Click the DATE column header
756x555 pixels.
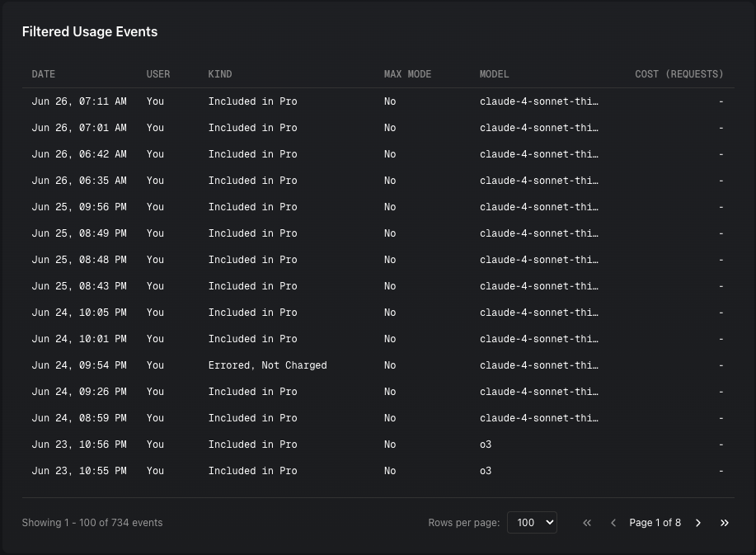click(44, 74)
